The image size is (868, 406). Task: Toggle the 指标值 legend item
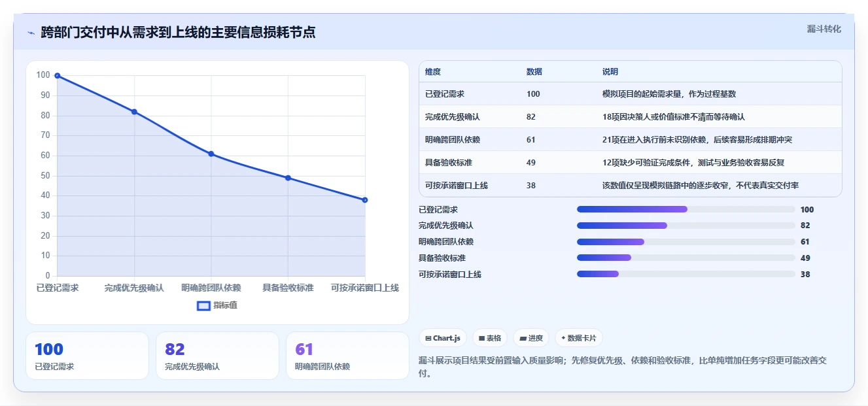pyautogui.click(x=217, y=305)
